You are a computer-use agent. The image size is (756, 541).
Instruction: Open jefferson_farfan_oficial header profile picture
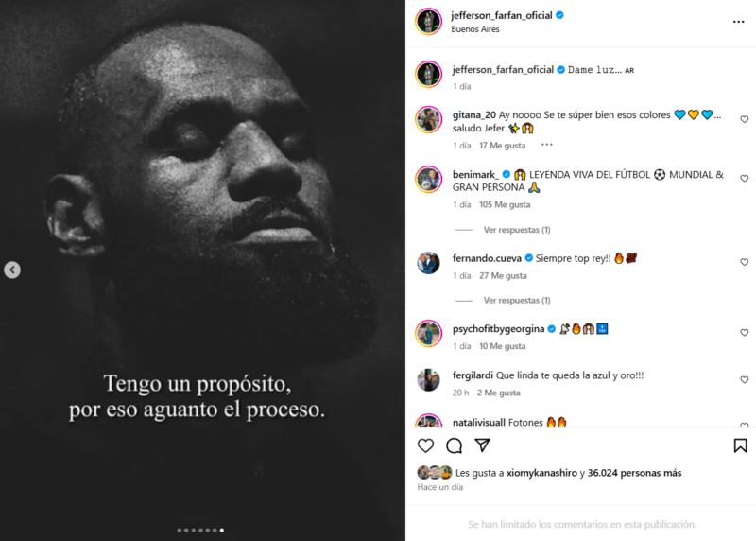(x=428, y=21)
